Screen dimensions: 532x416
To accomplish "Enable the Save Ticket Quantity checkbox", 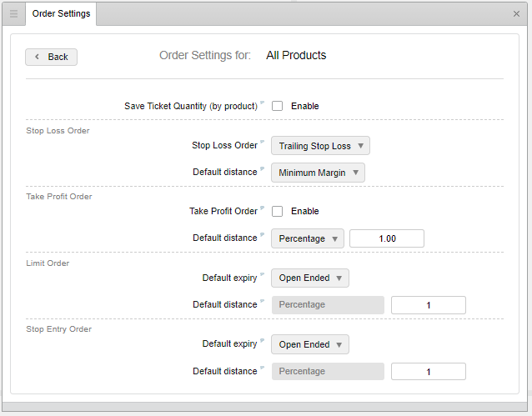I will click(277, 106).
